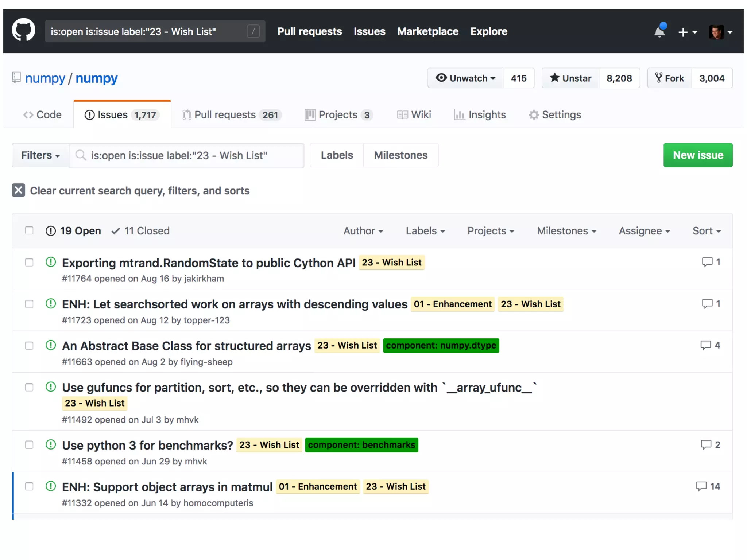Expand the Filters dropdown
747x560 pixels.
pyautogui.click(x=40, y=155)
